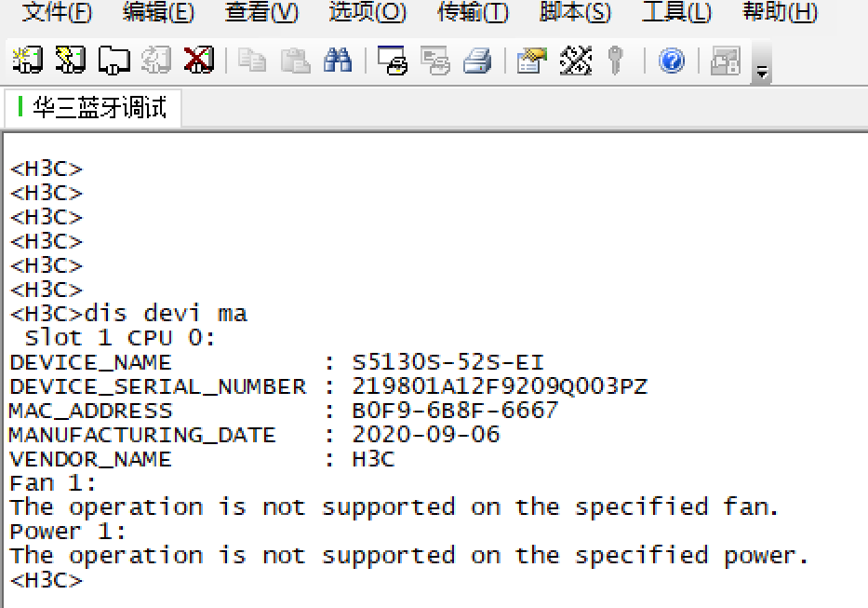Expand the toolbar overflow arrow

coord(762,71)
